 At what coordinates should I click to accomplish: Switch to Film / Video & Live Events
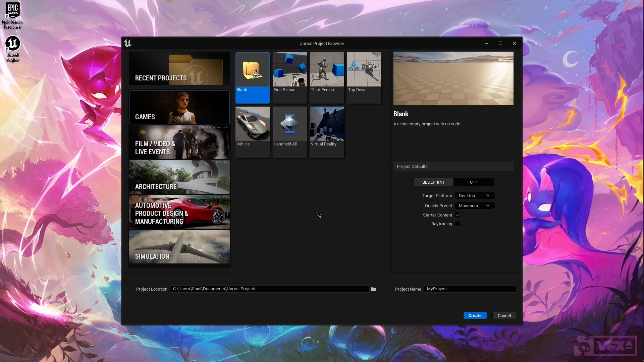click(x=179, y=142)
